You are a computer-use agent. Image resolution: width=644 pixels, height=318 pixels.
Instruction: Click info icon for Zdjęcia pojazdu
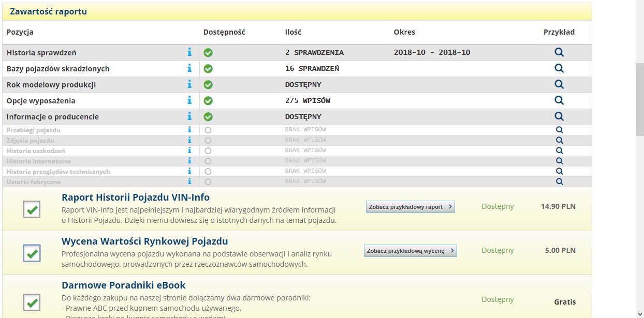click(x=189, y=140)
